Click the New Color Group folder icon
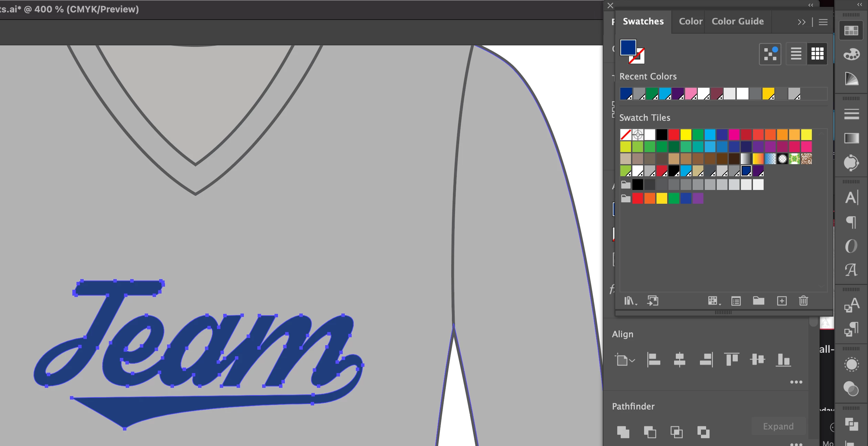Image resolution: width=868 pixels, height=446 pixels. pos(758,301)
